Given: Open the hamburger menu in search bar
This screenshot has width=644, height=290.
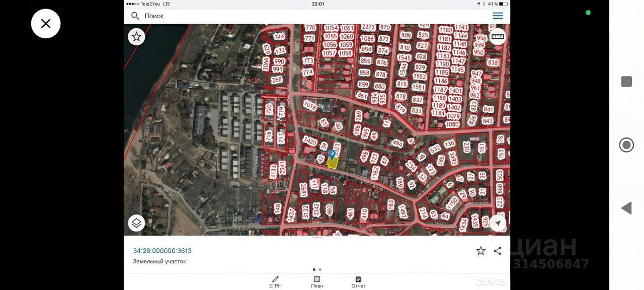Looking at the screenshot, I should pyautogui.click(x=498, y=16).
